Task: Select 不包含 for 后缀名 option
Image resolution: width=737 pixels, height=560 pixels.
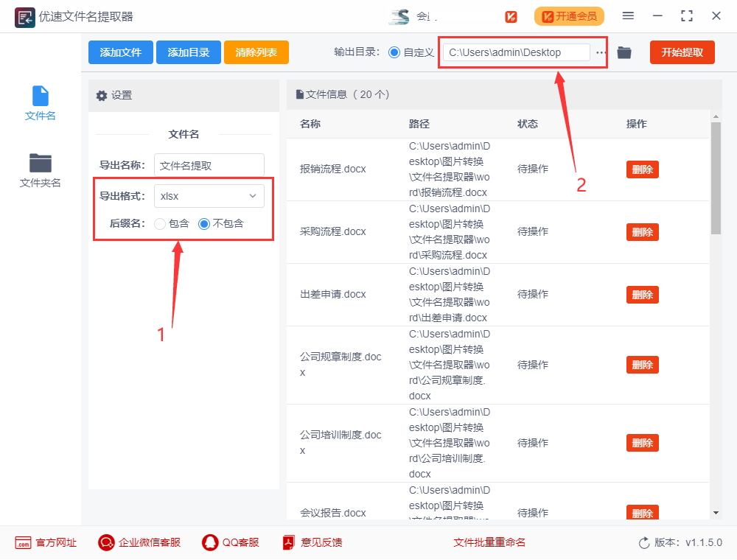Action: 204,223
